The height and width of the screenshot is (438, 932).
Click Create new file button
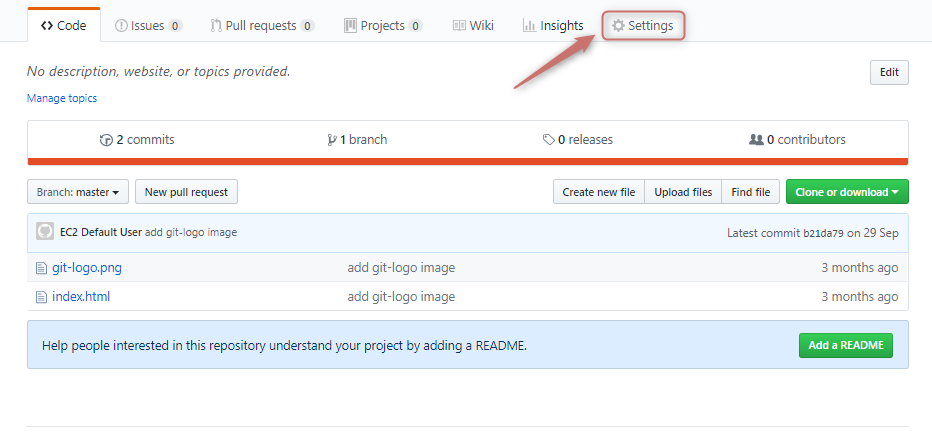click(x=599, y=192)
